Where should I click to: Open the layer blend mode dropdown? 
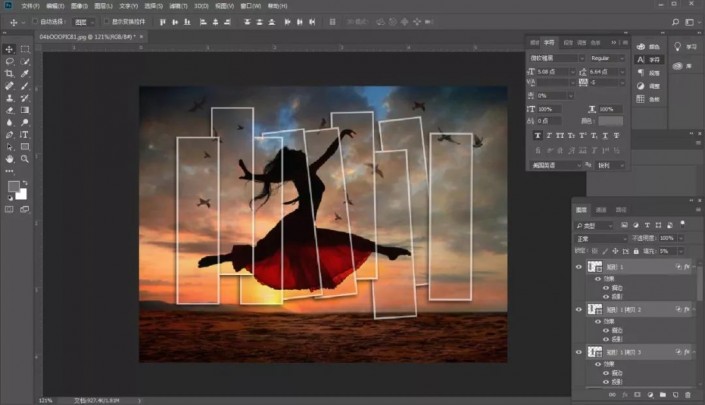[598, 238]
